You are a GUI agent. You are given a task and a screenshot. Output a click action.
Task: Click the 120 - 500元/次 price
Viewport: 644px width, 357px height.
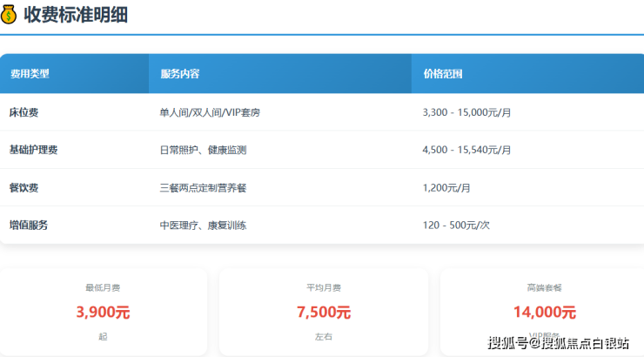456,226
